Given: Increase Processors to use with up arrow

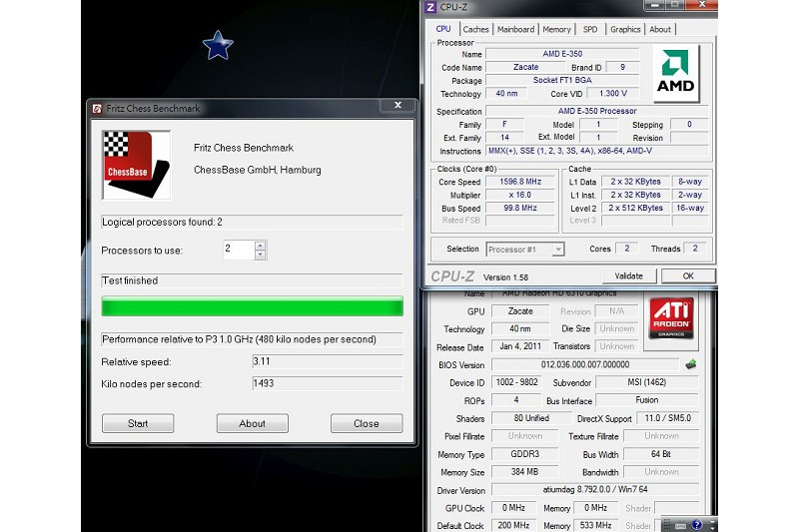Looking at the screenshot, I should 261,246.
